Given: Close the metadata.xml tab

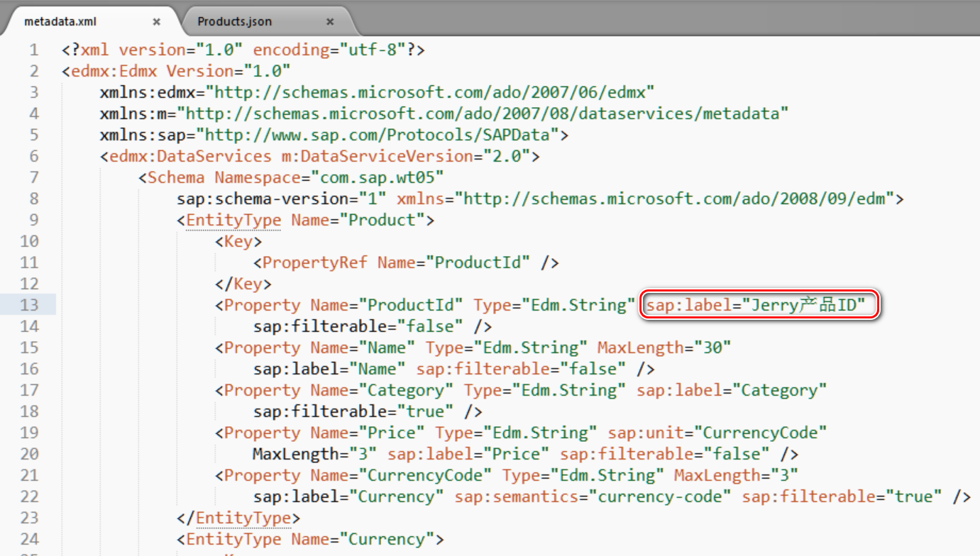Looking at the screenshot, I should tap(156, 22).
